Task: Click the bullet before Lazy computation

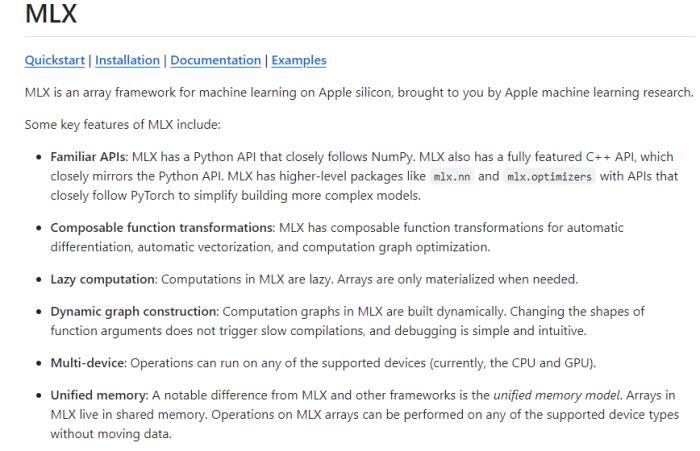Action: tap(39, 280)
